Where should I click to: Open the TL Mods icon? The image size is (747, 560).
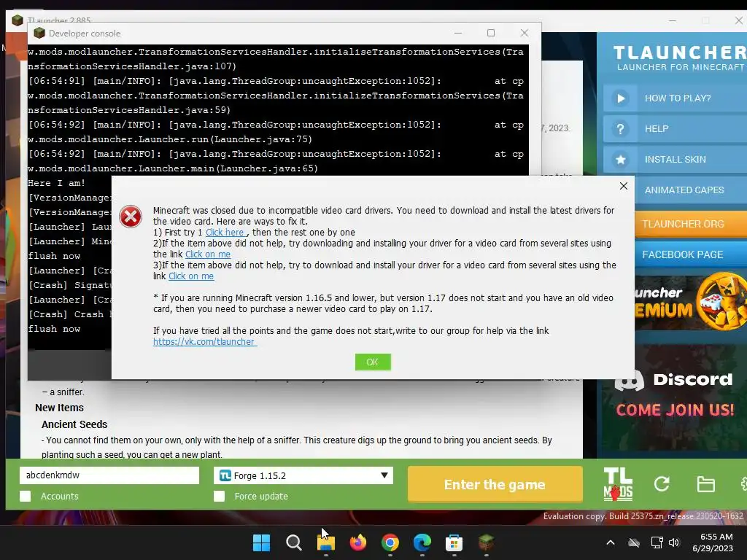[x=618, y=484]
